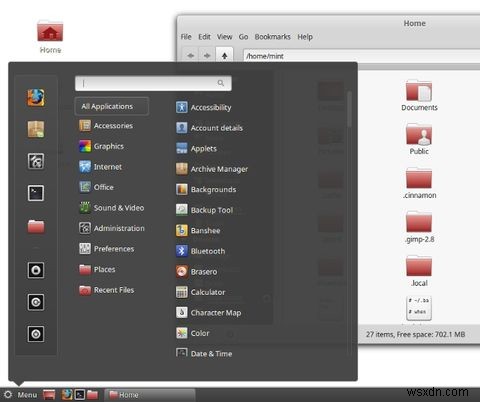Click the menu search input field
The image size is (480, 402).
[153, 83]
